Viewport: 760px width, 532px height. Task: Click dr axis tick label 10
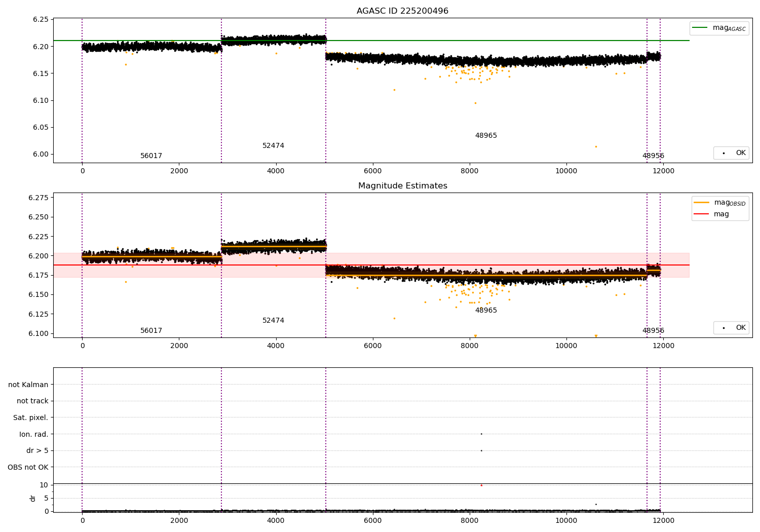(44, 485)
